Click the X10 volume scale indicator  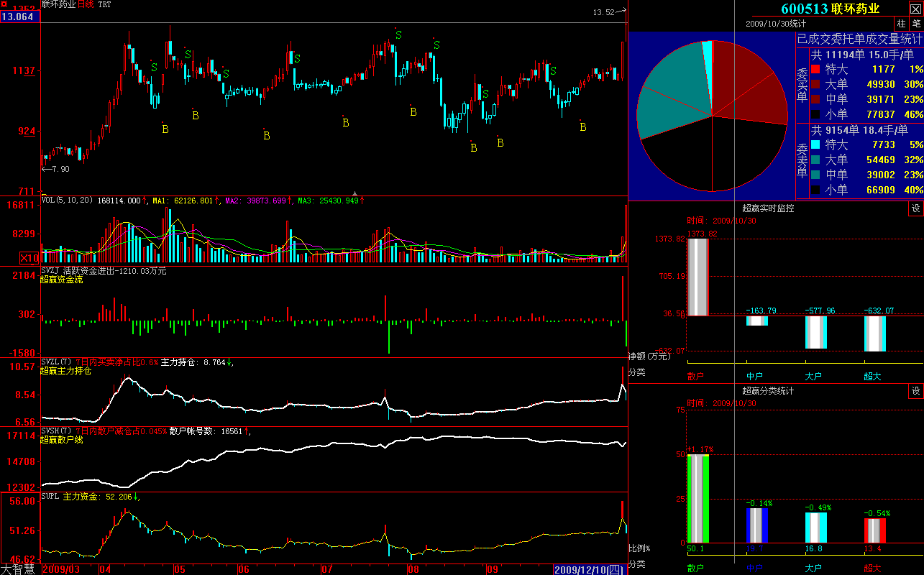tap(29, 258)
